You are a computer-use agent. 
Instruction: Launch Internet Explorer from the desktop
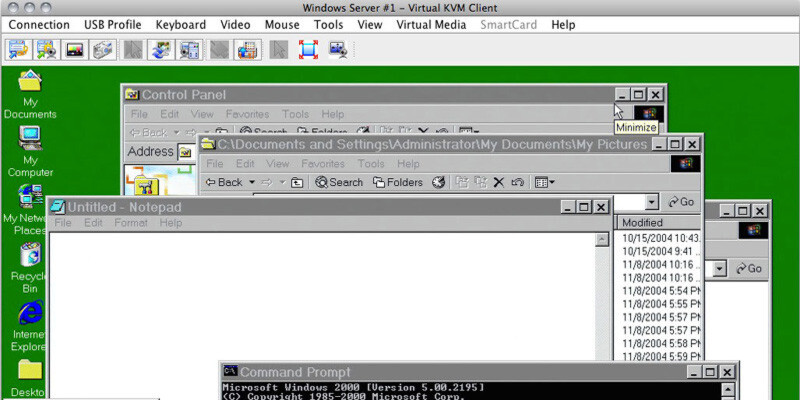pos(30,326)
